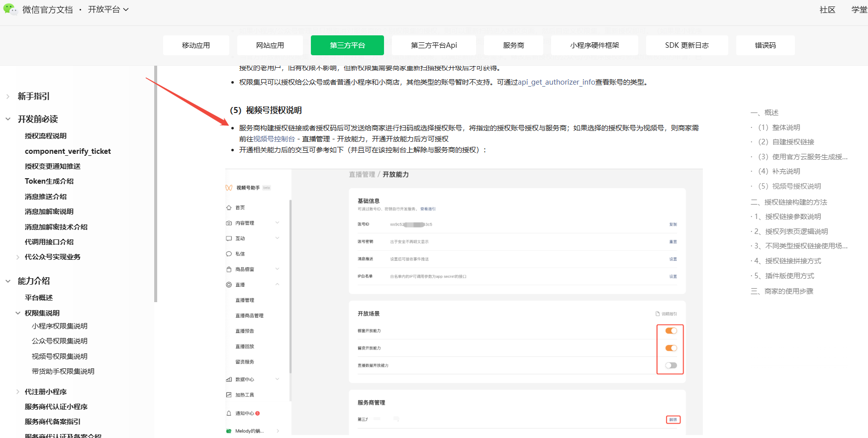Click the WeChat logo in the header
The image size is (868, 438).
tap(10, 9)
